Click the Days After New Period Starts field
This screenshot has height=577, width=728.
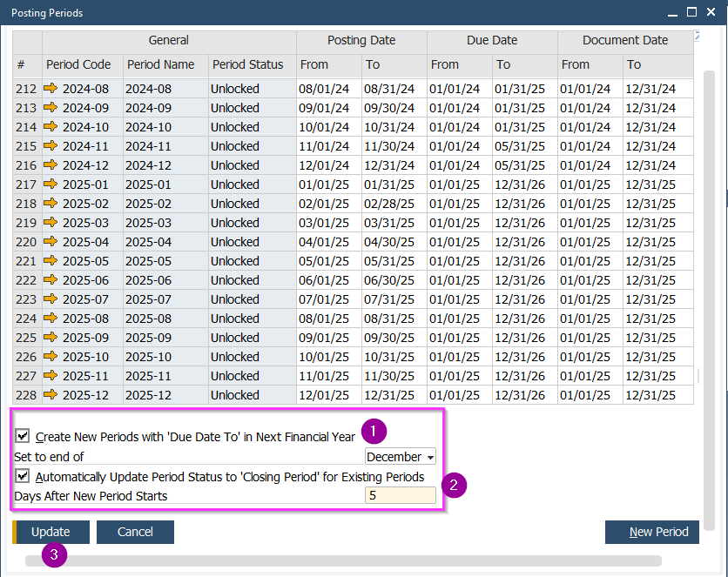tap(400, 495)
